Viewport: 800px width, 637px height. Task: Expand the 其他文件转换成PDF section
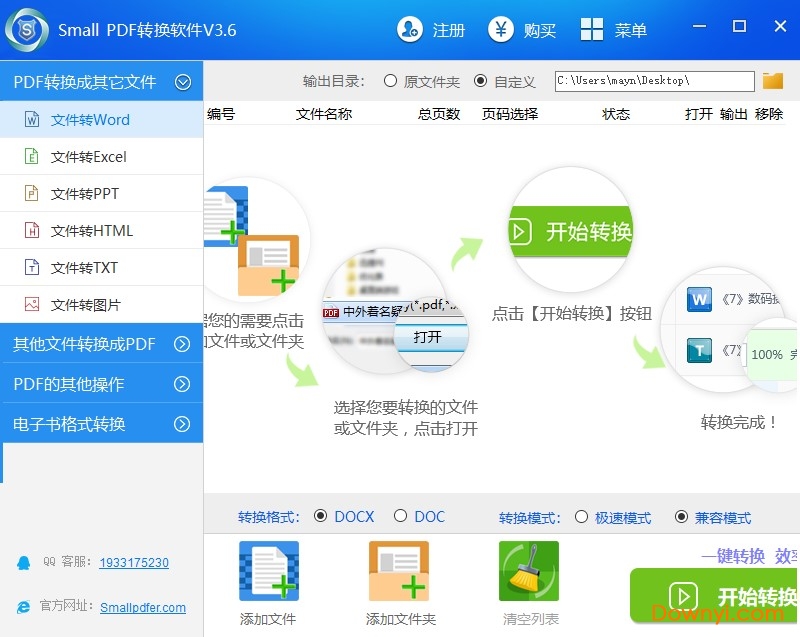coord(182,344)
